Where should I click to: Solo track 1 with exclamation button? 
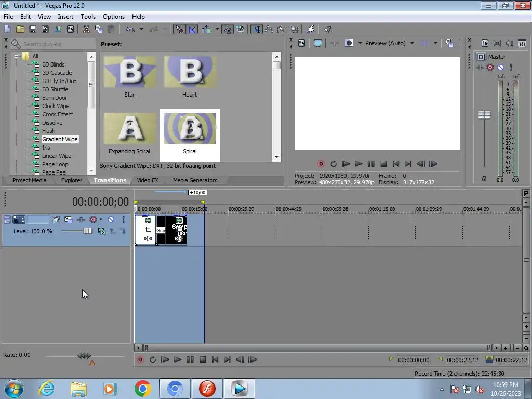coord(124,220)
